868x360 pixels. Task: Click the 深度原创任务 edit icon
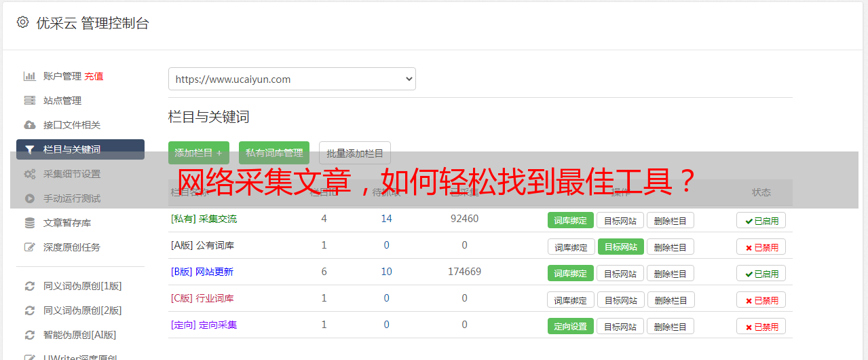point(29,247)
